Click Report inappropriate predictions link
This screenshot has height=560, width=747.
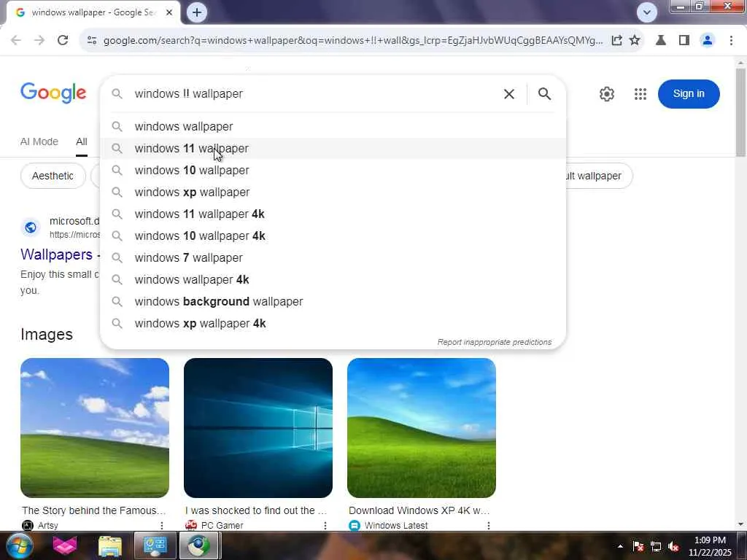coord(494,343)
